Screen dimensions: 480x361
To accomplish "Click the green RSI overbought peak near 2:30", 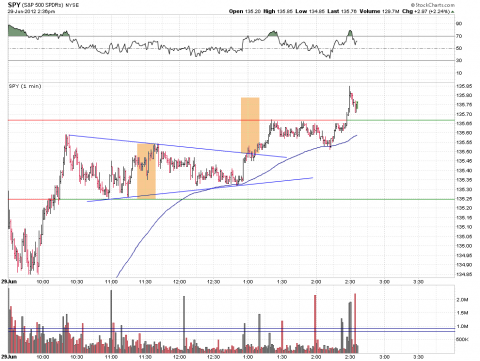I will (x=350, y=33).
